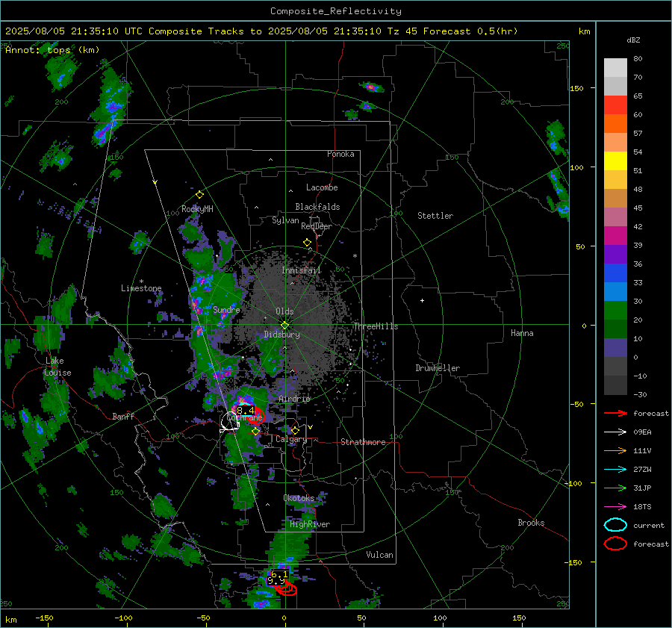Select the 8.4 storm top label
This screenshot has width=672, height=628.
point(246,411)
